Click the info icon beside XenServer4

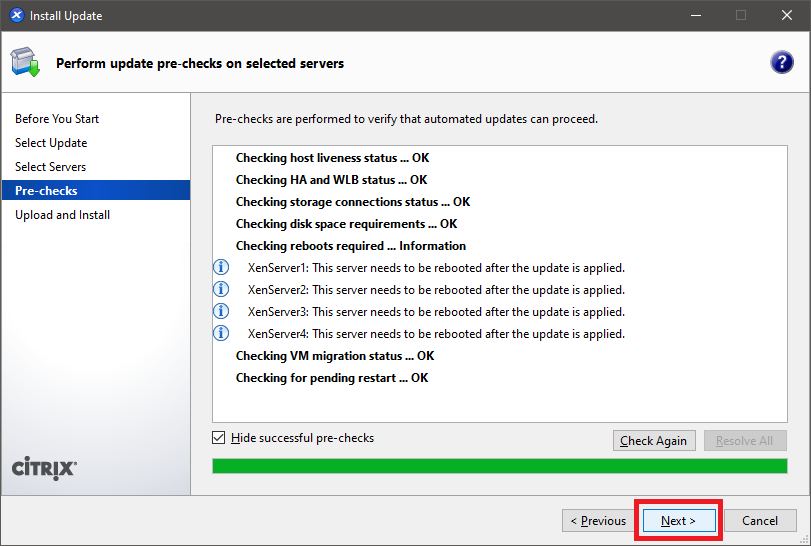click(222, 334)
